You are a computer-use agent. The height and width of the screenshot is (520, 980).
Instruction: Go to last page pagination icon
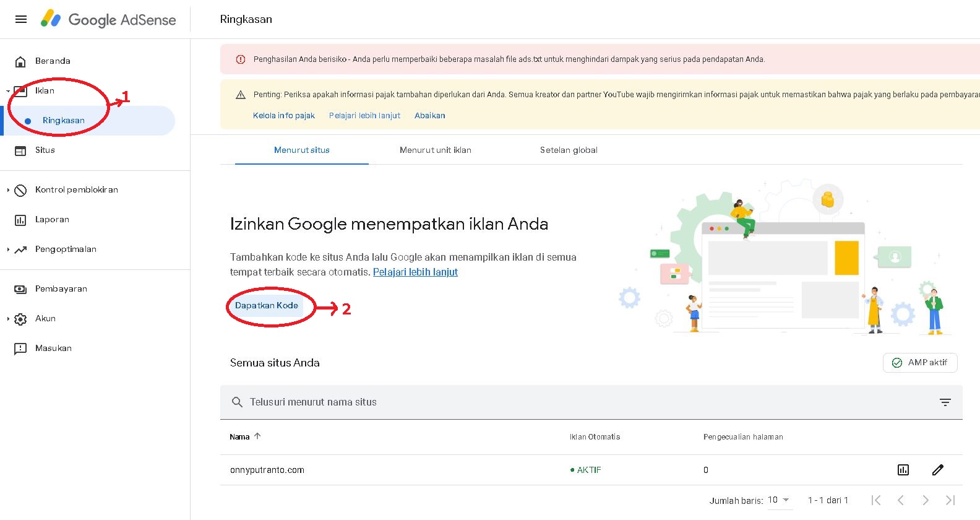tap(950, 500)
